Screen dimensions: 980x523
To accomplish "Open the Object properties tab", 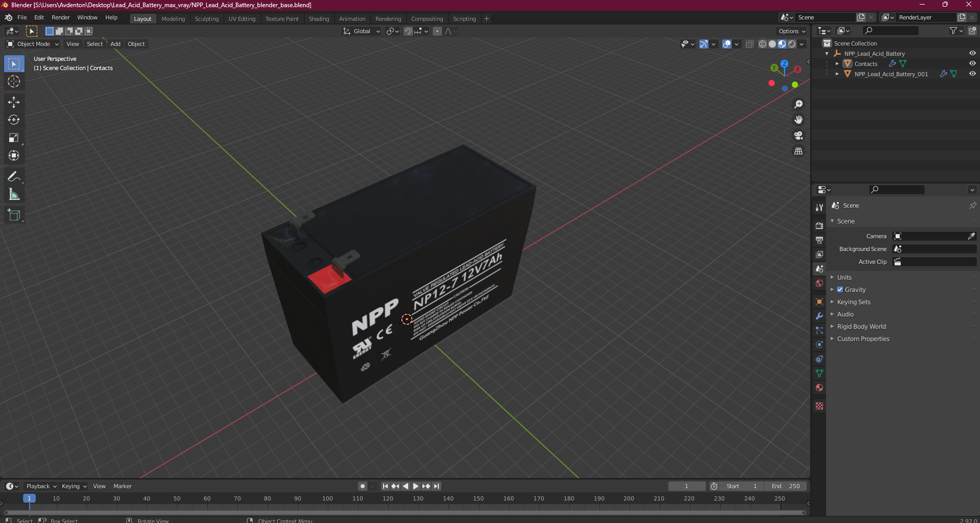I will coord(819,302).
